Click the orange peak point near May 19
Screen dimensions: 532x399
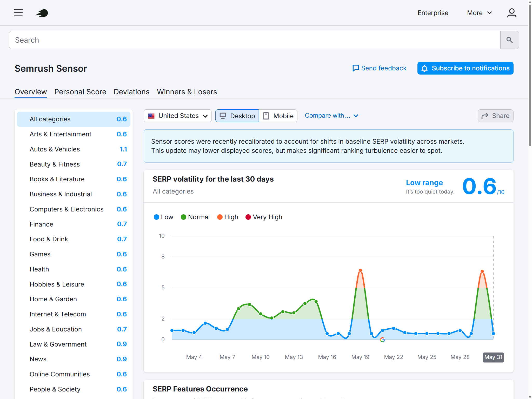360,270
